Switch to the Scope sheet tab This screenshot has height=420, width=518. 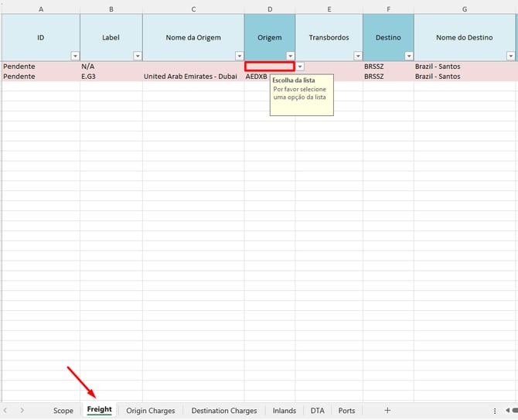point(63,410)
